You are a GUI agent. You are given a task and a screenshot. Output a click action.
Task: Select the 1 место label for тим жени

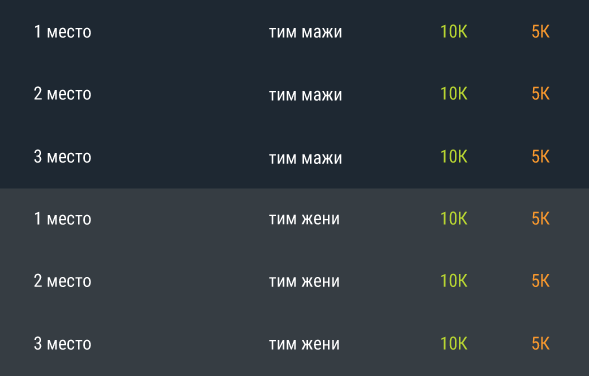[x=63, y=219]
